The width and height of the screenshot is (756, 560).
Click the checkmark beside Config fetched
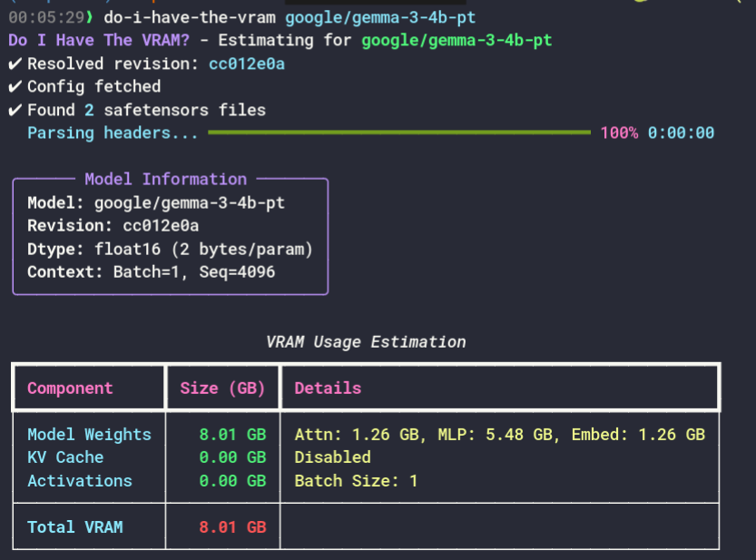click(x=15, y=87)
